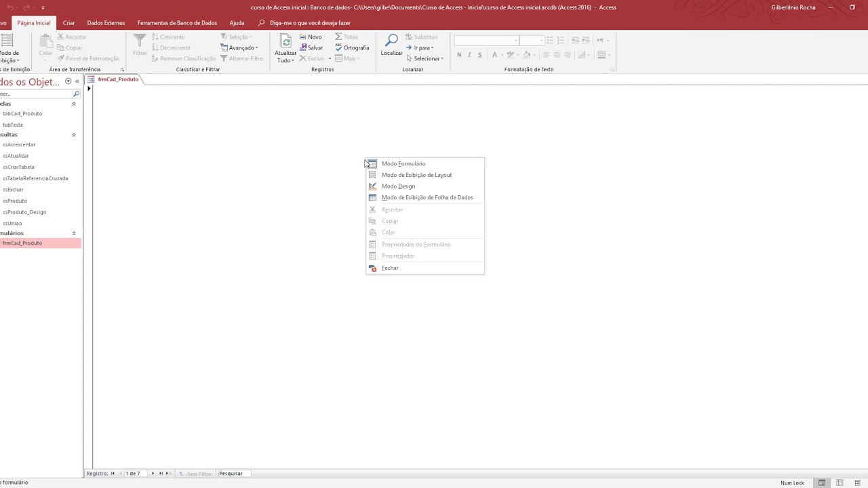Toggle align text right

click(x=568, y=55)
